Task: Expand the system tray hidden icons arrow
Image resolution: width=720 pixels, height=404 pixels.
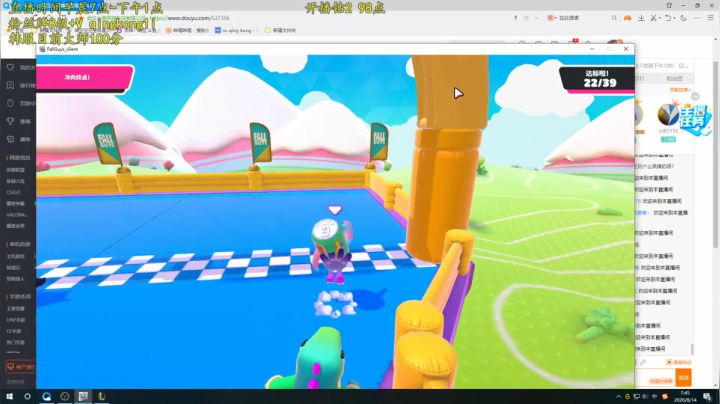Action: [618, 396]
